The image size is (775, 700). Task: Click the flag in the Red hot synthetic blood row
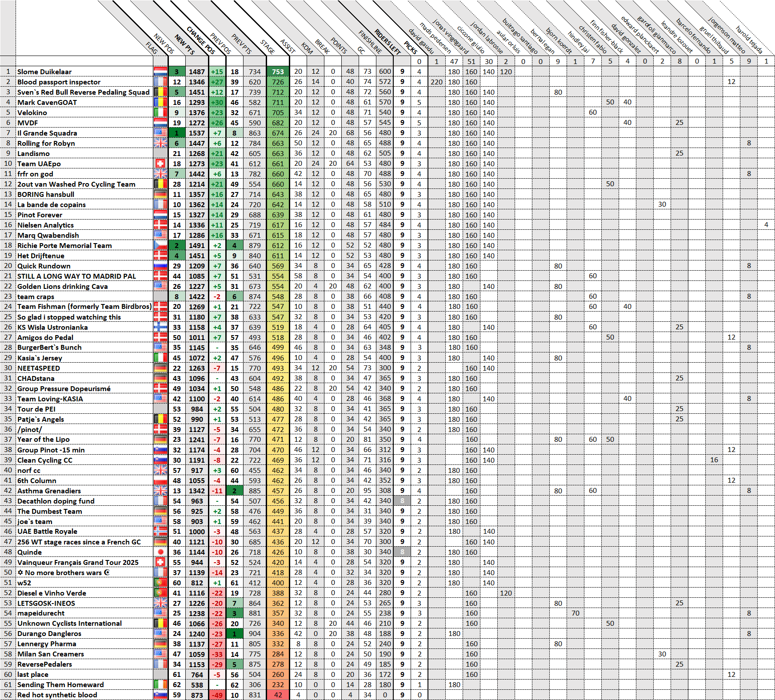pyautogui.click(x=160, y=695)
